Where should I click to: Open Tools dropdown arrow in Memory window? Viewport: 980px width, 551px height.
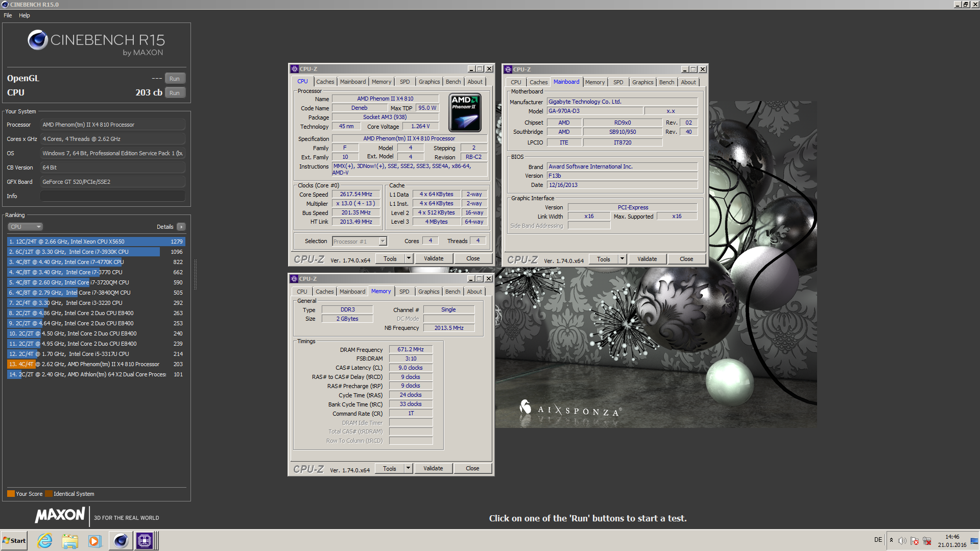(408, 469)
